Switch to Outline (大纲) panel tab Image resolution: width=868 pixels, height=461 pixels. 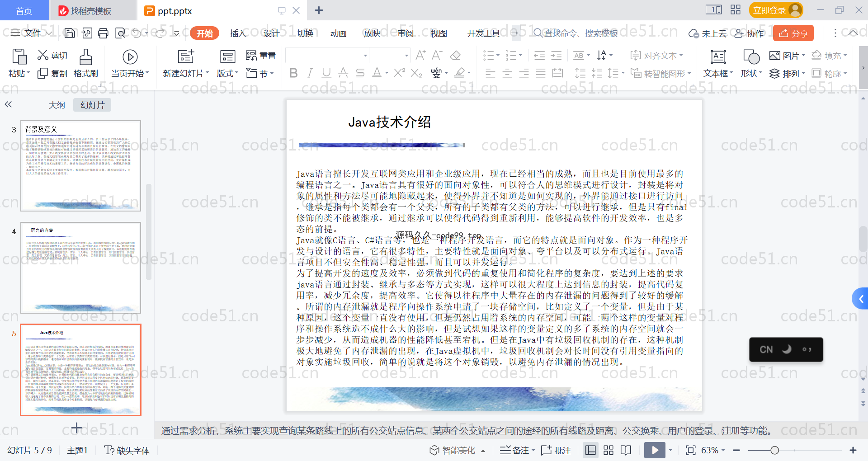pyautogui.click(x=57, y=105)
